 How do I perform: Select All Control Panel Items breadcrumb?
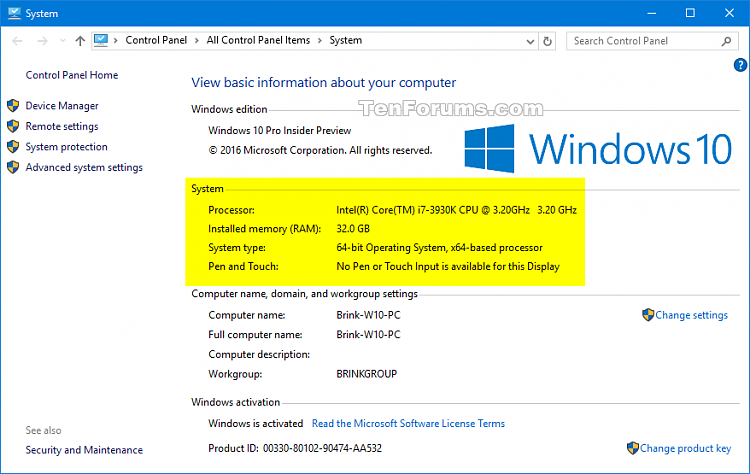(258, 41)
